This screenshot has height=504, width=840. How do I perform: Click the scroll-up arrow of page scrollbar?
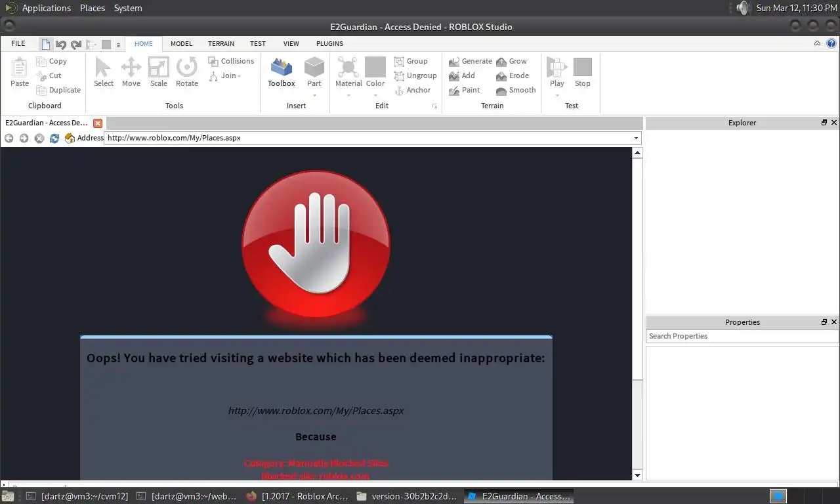[x=637, y=153]
